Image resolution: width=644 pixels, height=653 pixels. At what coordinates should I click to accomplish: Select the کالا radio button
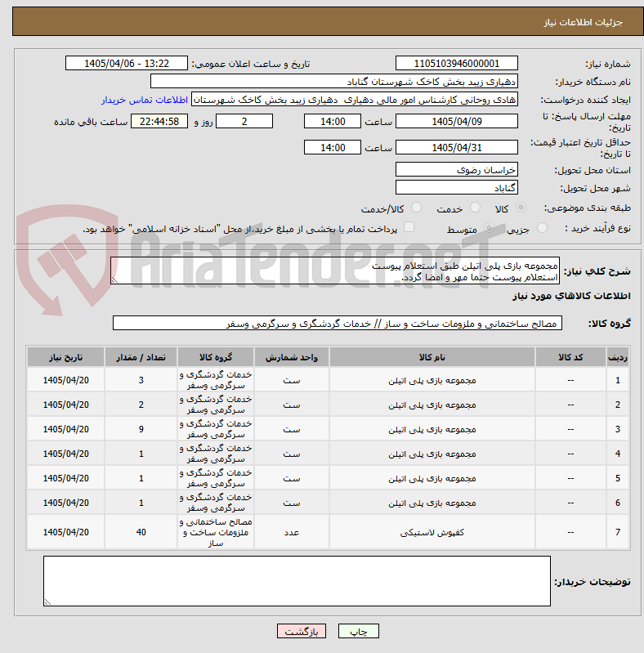(x=521, y=208)
